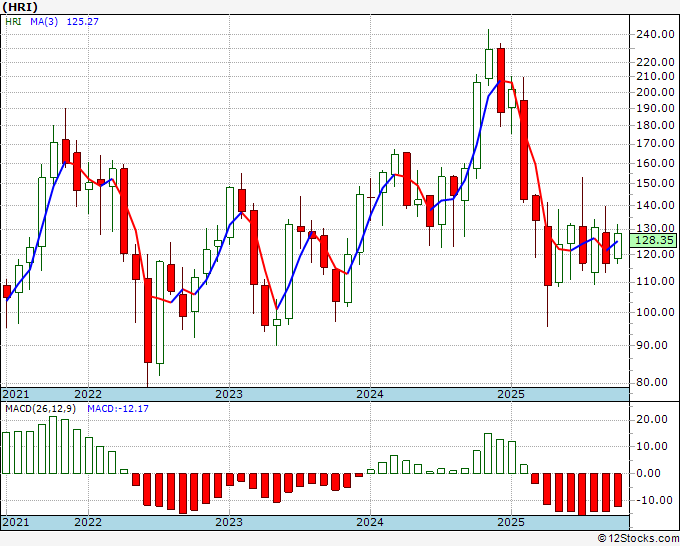This screenshot has width=680, height=546.
Task: Click 2024 on the price chart time axis
Action: pos(370,394)
